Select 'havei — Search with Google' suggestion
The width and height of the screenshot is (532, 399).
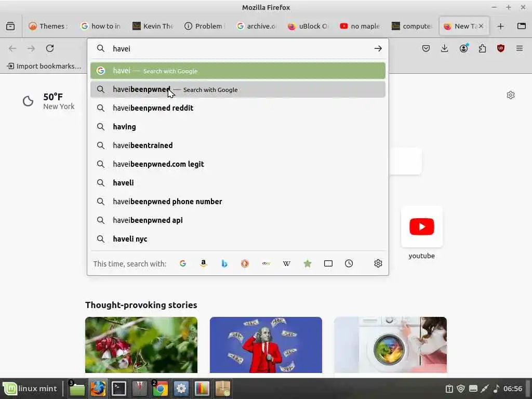coord(238,71)
